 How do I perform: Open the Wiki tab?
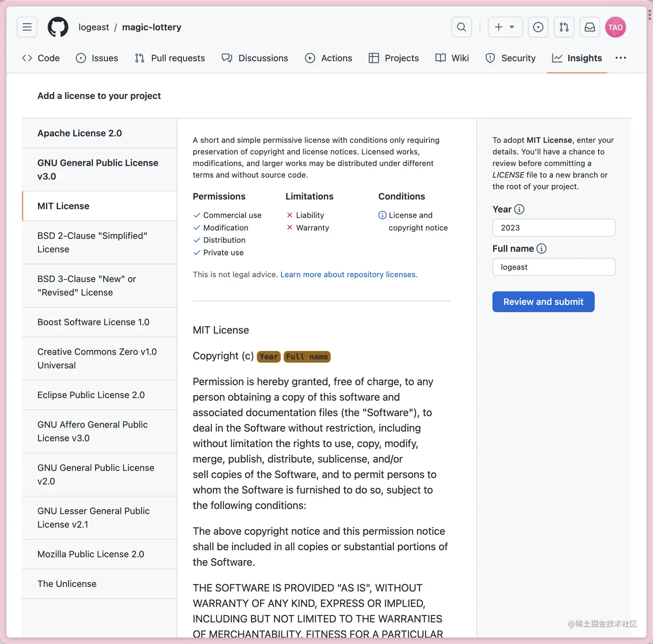click(452, 58)
